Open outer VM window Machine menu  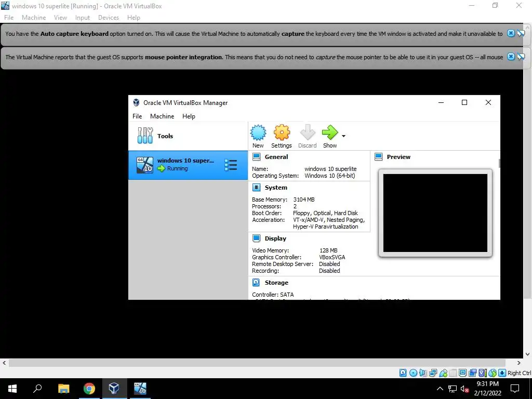34,18
